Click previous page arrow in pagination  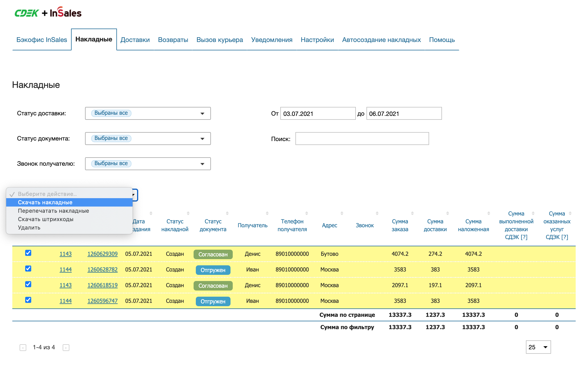[23, 348]
